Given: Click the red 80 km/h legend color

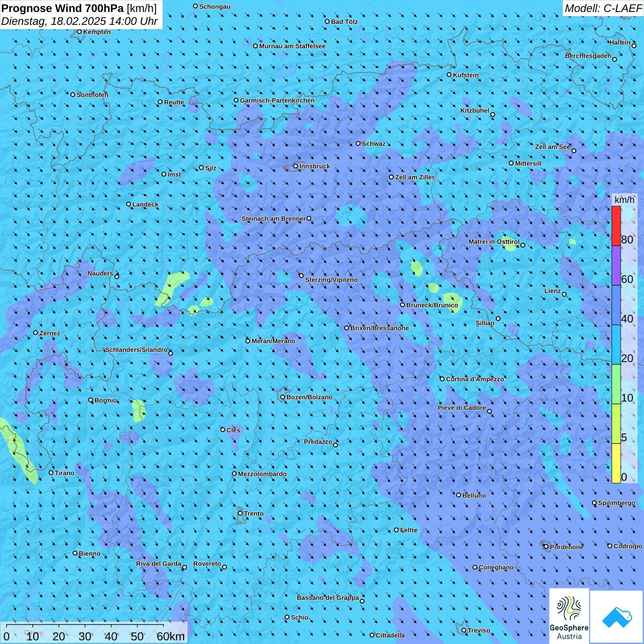Looking at the screenshot, I should click(616, 226).
